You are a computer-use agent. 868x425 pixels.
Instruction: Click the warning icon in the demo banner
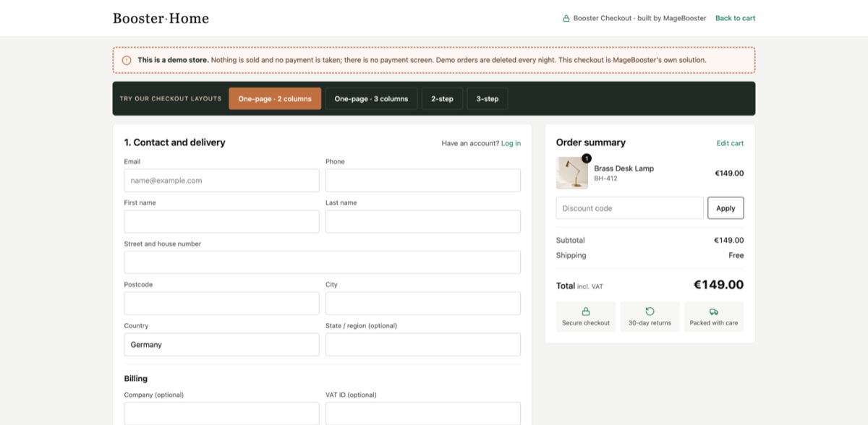point(127,60)
